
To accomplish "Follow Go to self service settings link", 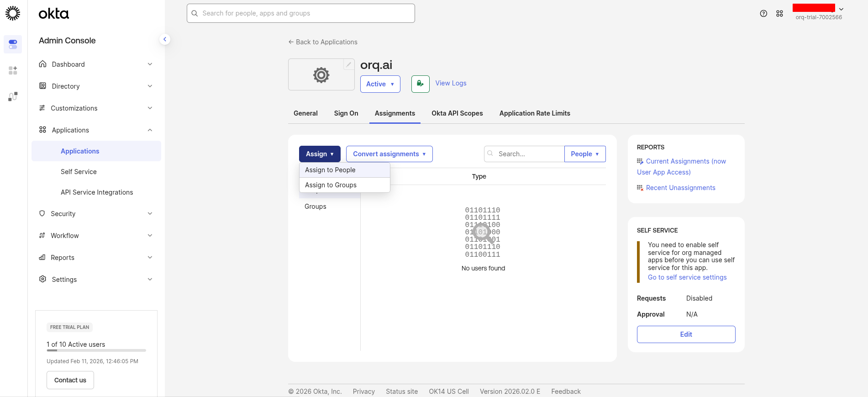I will pyautogui.click(x=687, y=277).
